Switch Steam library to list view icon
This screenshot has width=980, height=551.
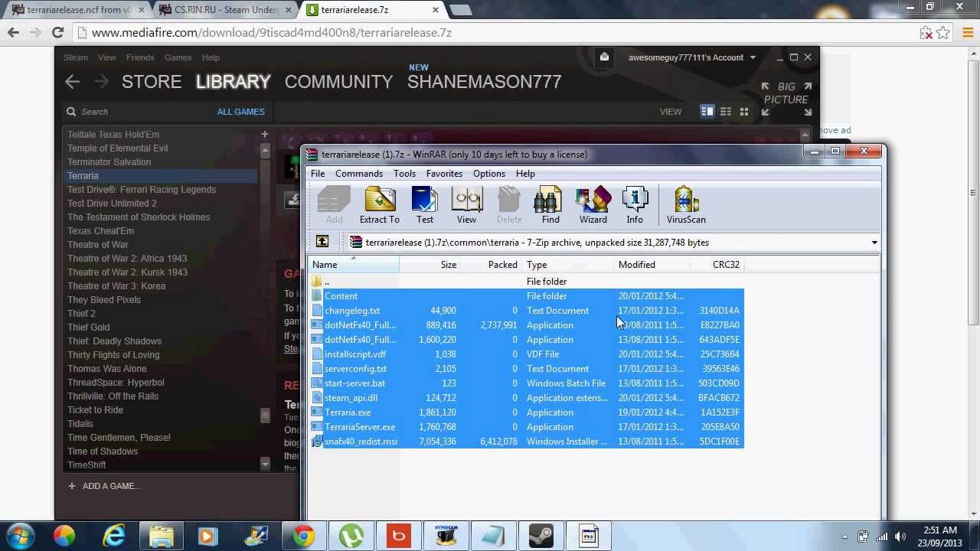pos(726,112)
